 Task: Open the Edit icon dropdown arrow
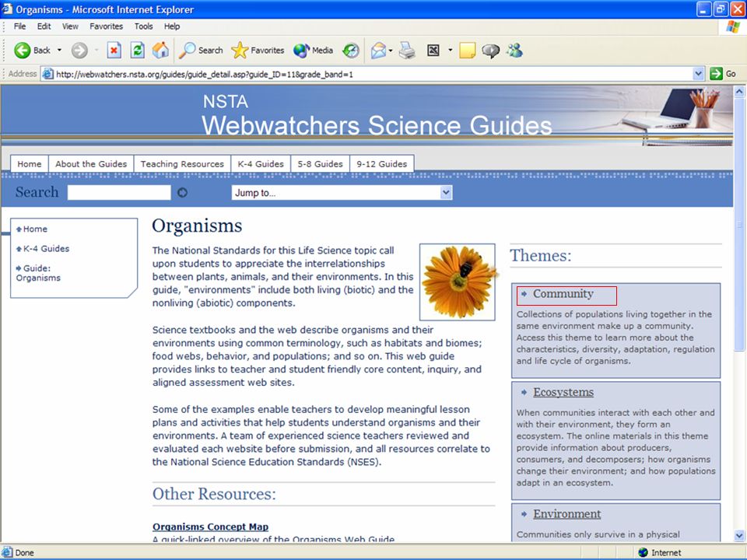click(451, 50)
